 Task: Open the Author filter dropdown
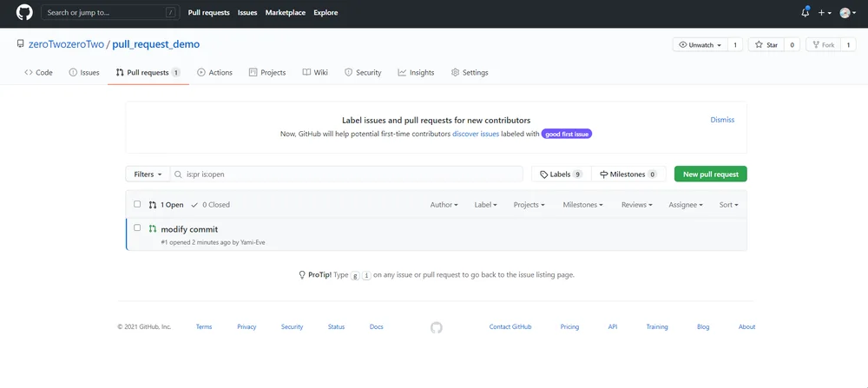coord(444,205)
